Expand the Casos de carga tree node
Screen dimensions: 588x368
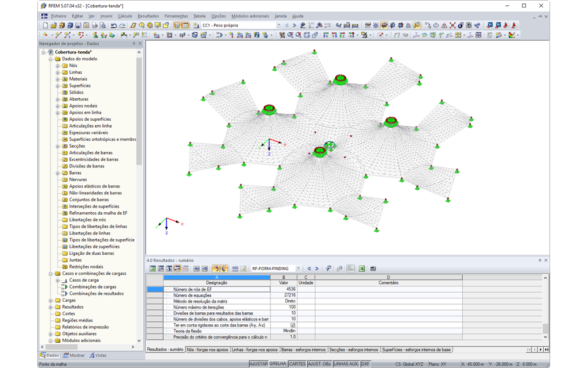click(x=58, y=281)
